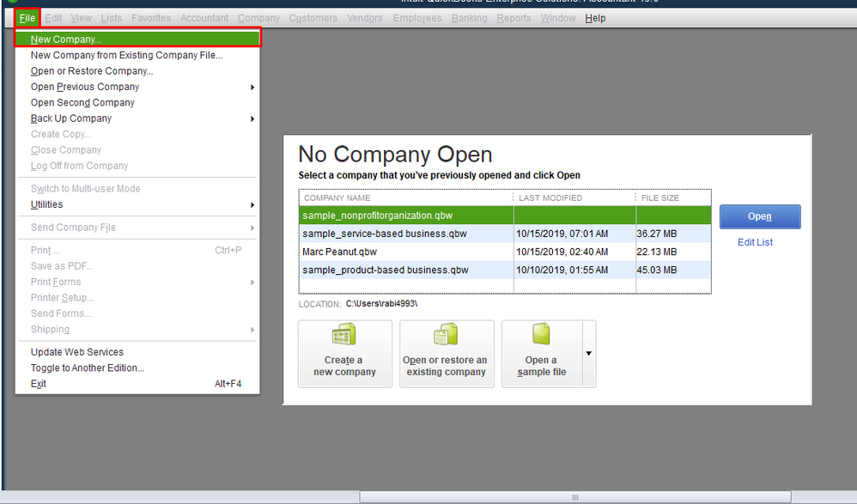Open the Vendors menu
This screenshot has width=857, height=504.
tap(365, 18)
